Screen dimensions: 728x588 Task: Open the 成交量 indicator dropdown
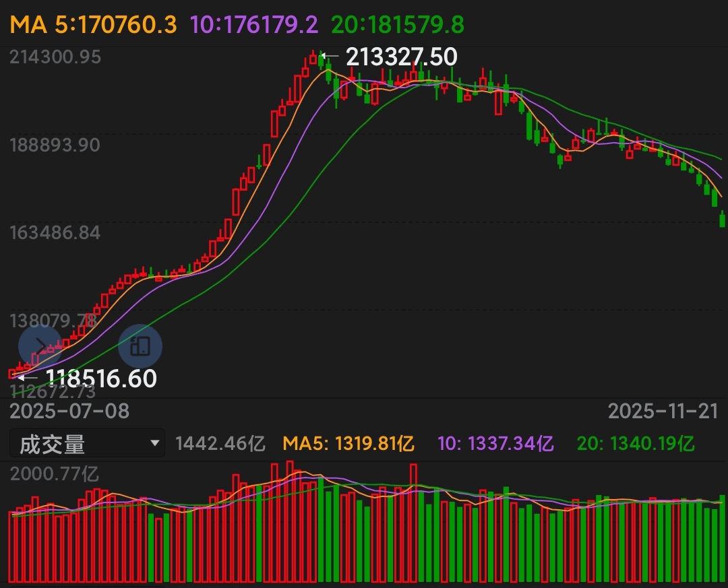(x=87, y=444)
